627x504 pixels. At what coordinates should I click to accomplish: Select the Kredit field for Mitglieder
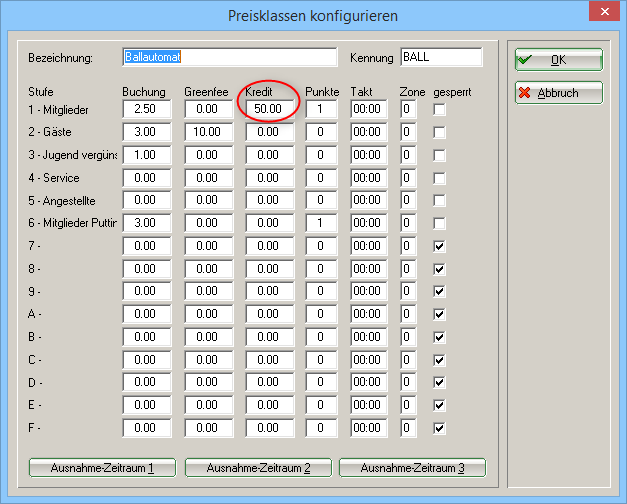click(x=270, y=109)
